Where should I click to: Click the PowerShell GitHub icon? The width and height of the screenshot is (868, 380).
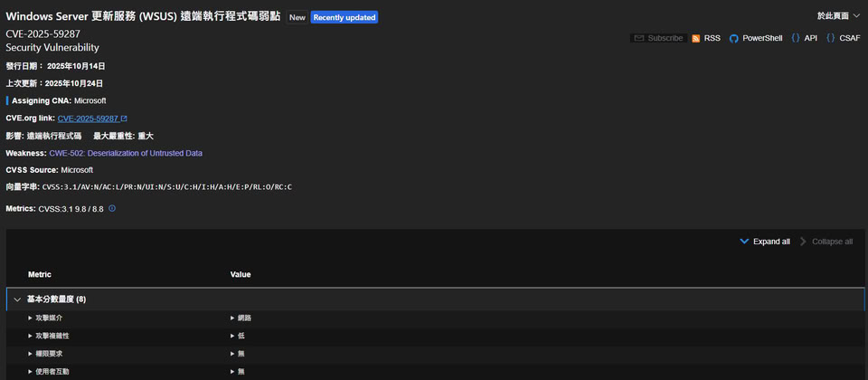click(734, 38)
